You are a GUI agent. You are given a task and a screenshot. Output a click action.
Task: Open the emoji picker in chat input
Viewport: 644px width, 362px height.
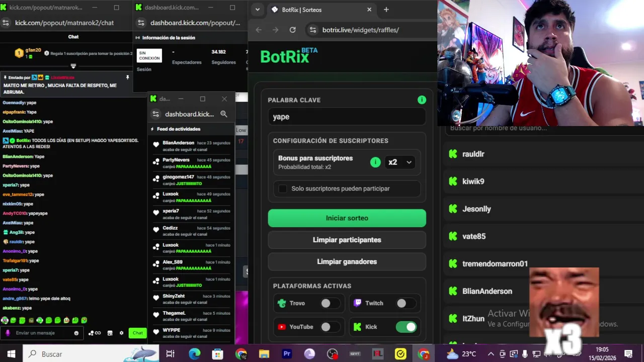point(76,333)
